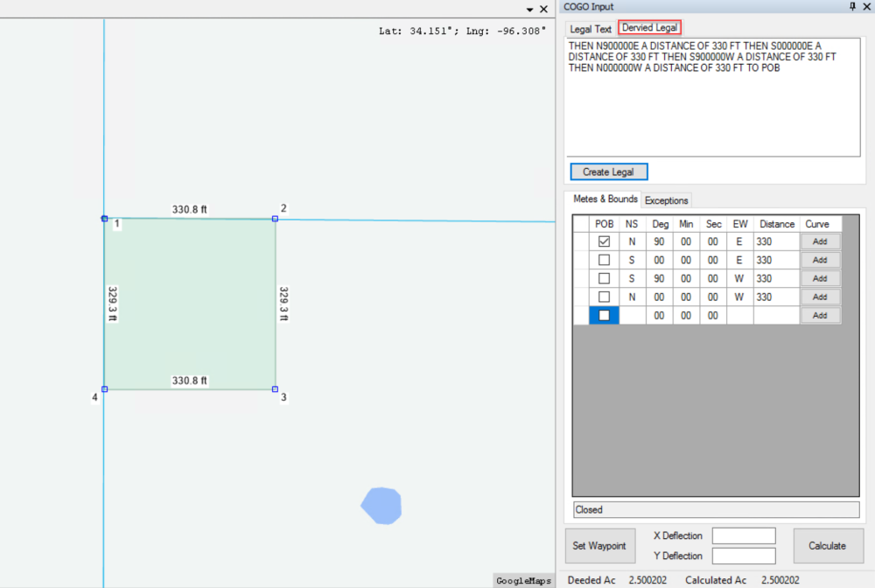
Task: Select the NS cell in first row
Action: click(632, 241)
